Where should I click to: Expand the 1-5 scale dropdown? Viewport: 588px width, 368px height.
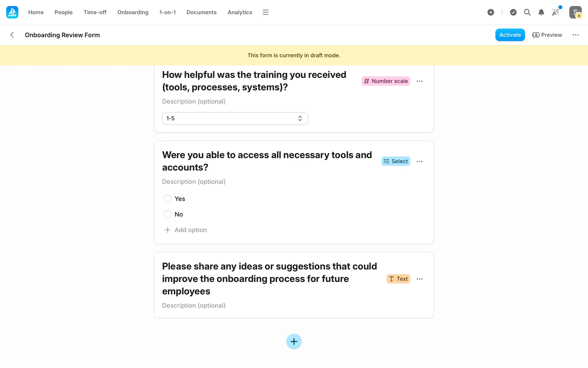tap(235, 118)
